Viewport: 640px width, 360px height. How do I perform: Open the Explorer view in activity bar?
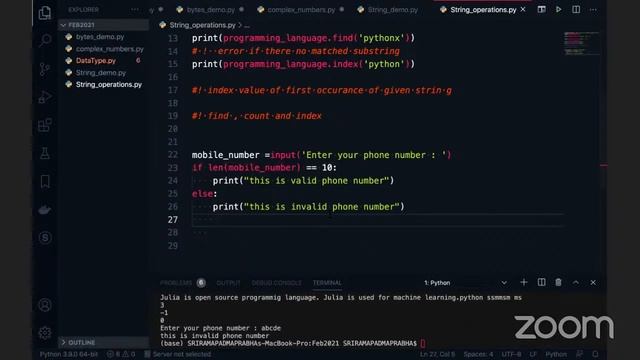[45, 13]
